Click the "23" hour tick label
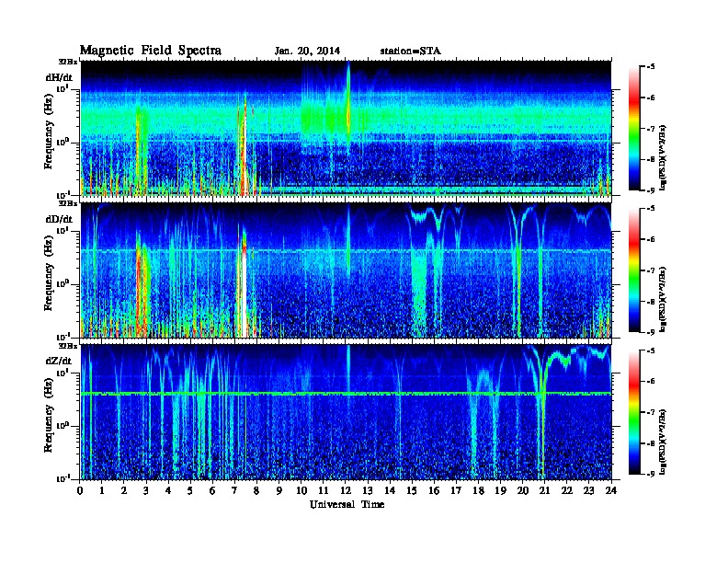Screen dimensions: 728x563 (588, 491)
